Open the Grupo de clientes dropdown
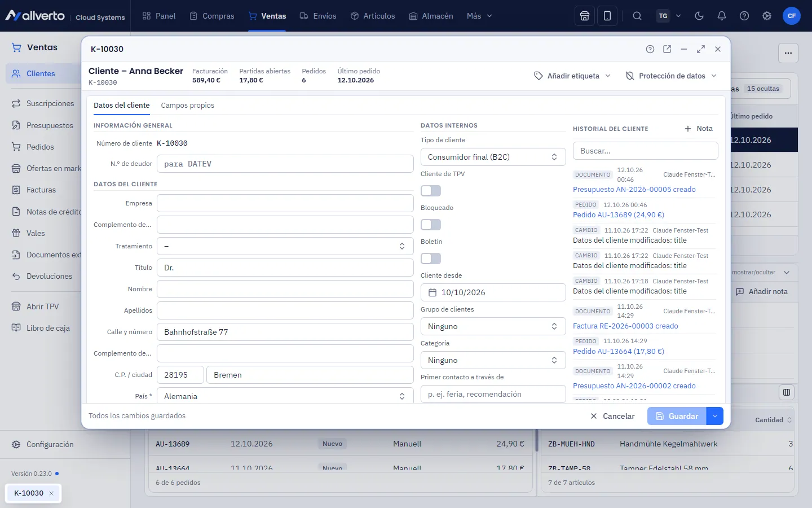Image resolution: width=812 pixels, height=508 pixels. pos(493,326)
